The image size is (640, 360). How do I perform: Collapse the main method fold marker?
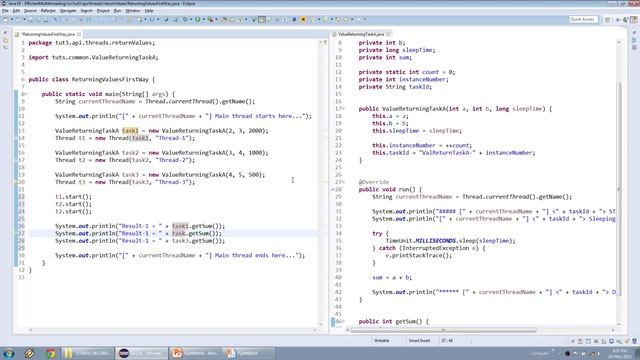(27, 94)
